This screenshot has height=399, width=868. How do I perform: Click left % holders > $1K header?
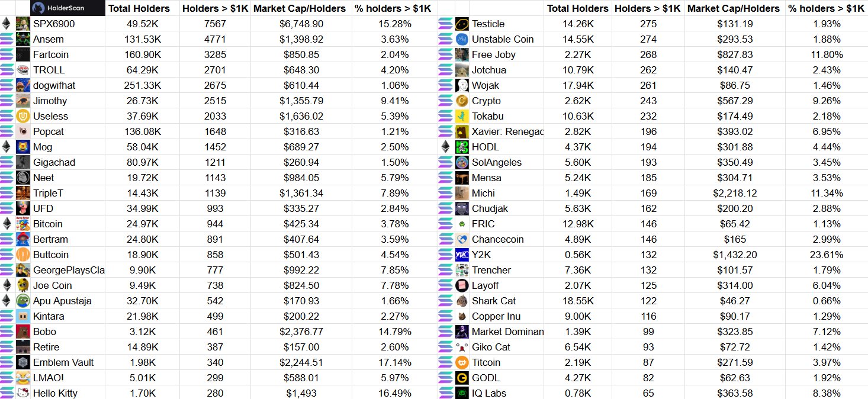pyautogui.click(x=393, y=8)
